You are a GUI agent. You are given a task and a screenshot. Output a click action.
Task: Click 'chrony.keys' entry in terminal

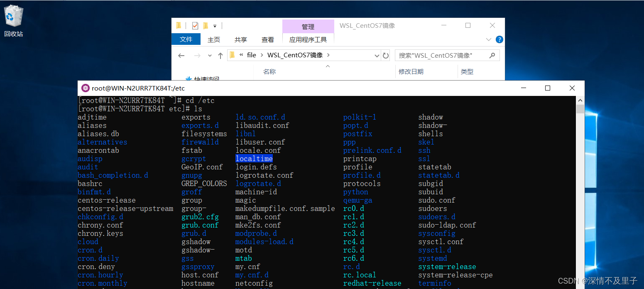coord(100,233)
